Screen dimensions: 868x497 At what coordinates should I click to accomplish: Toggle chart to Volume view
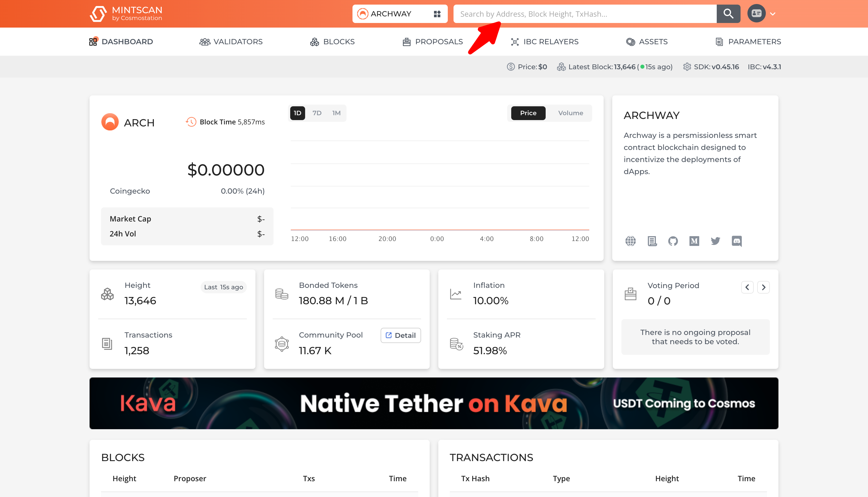click(570, 113)
